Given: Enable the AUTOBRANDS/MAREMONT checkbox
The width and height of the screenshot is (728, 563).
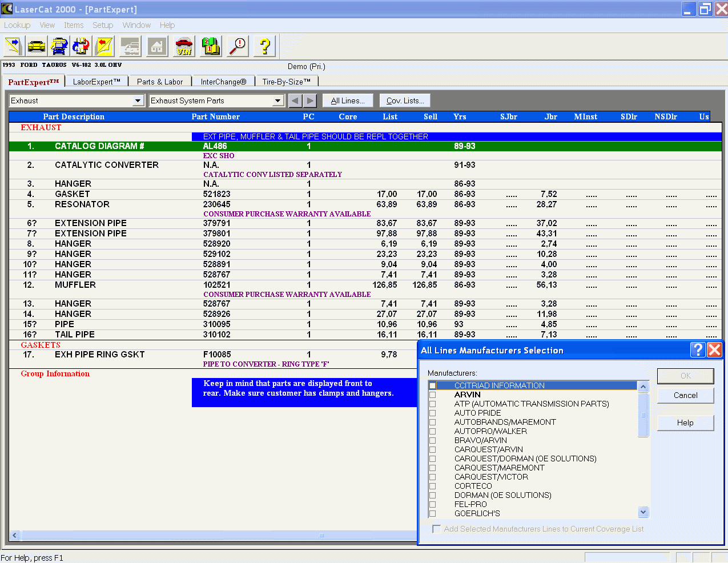Looking at the screenshot, I should pos(433,422).
